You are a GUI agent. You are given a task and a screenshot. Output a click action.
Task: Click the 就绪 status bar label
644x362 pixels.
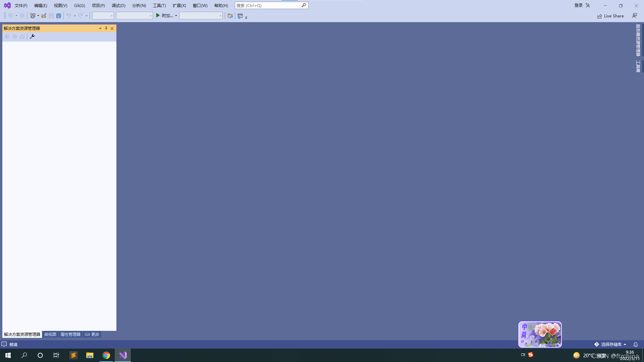[13, 344]
